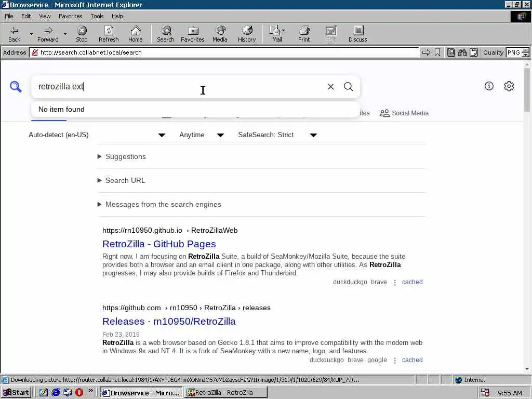The height and width of the screenshot is (399, 532).
Task: Open the Tools menu
Action: [x=97, y=16]
